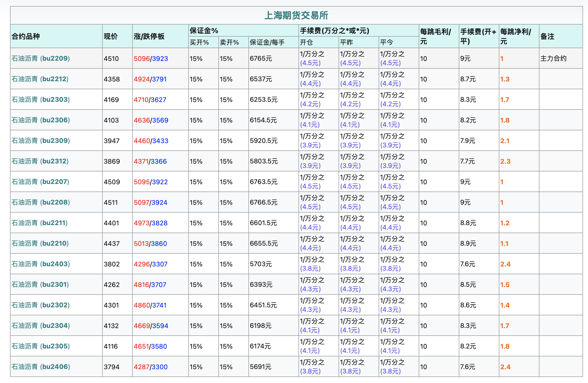Click the price 4358 for bu2212

[112, 79]
